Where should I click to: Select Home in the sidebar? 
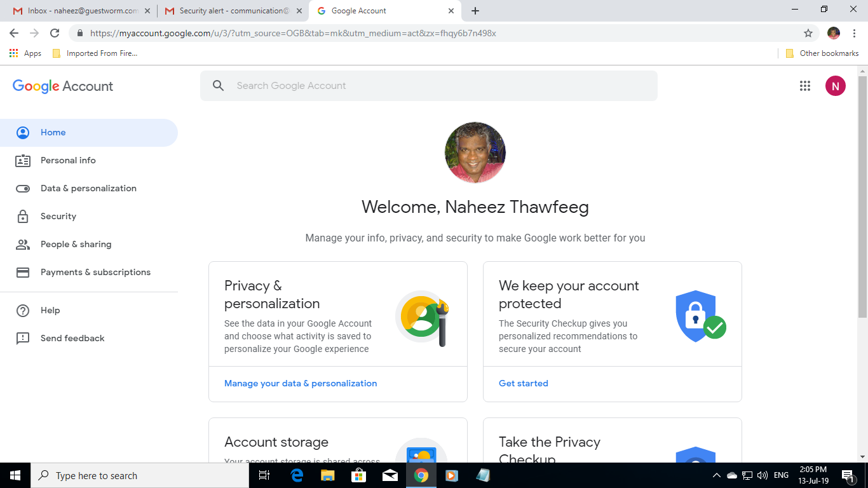pyautogui.click(x=89, y=133)
